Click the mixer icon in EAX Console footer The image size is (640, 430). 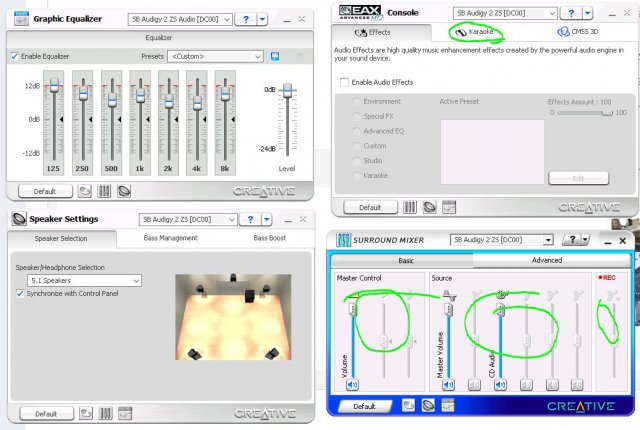point(409,207)
